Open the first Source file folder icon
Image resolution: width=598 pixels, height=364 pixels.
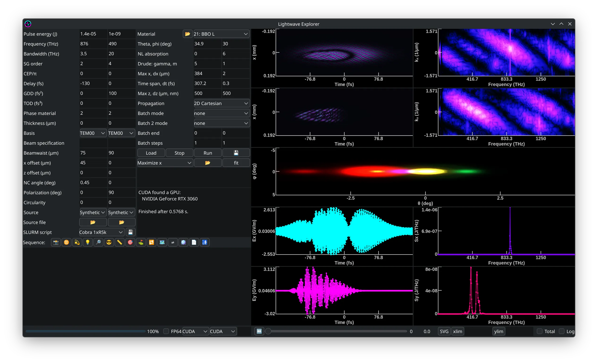coord(93,222)
